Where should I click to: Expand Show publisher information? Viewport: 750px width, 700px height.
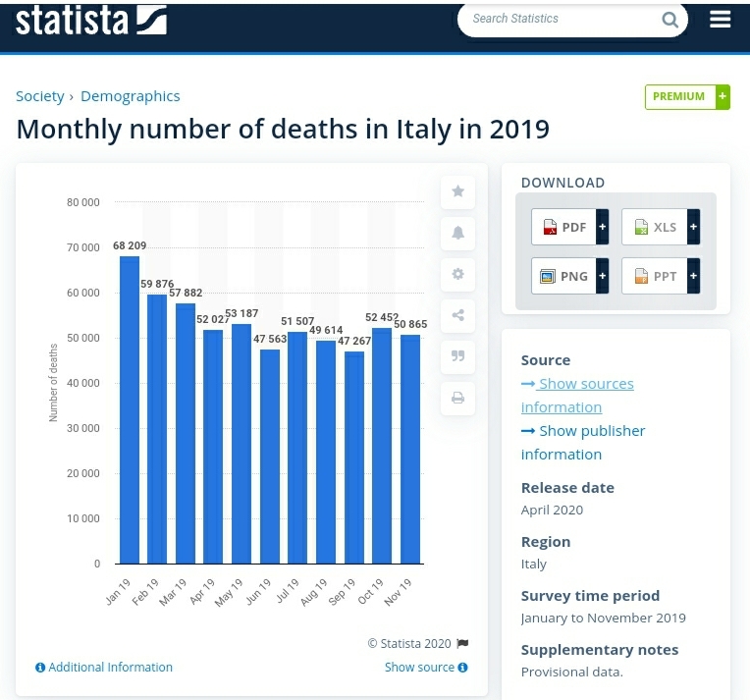[583, 442]
